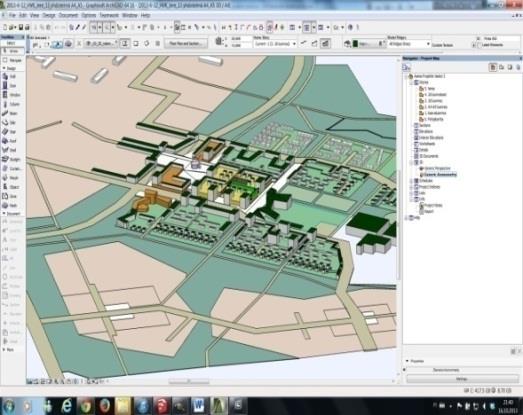Expand the Schedules node in the Navigator
This screenshot has width=523, height=415.
411,180
